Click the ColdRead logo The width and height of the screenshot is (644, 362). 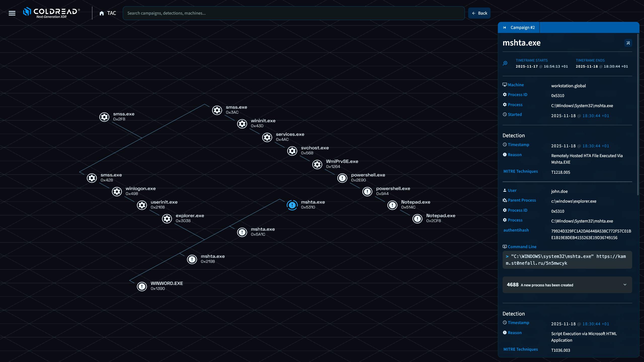click(x=52, y=13)
